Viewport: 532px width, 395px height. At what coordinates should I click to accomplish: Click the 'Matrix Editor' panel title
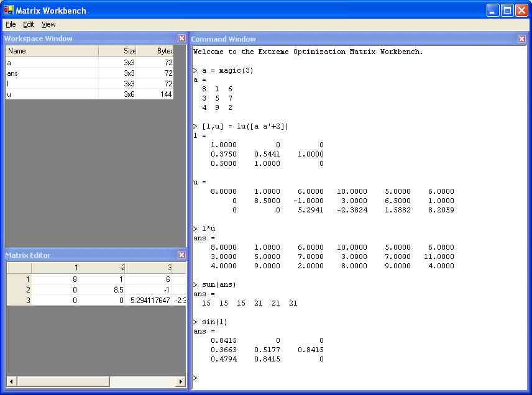[28, 255]
